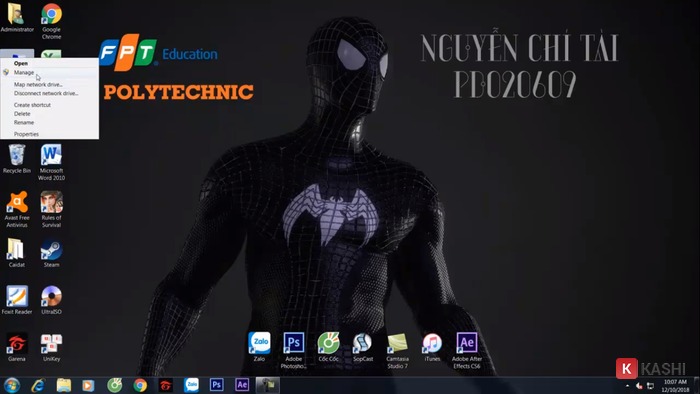
Task: Open Zalo from the taskbar
Action: pyautogui.click(x=192, y=385)
